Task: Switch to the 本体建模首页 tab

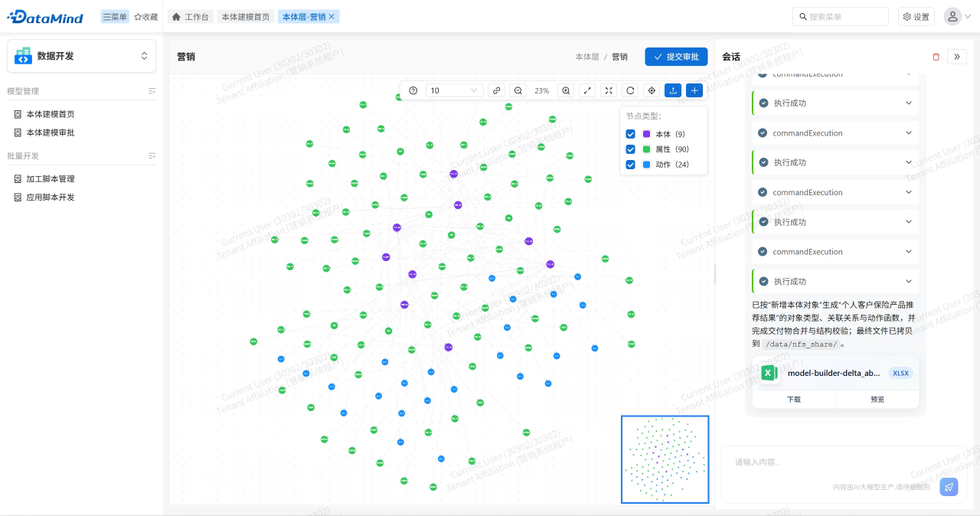Action: coord(245,17)
